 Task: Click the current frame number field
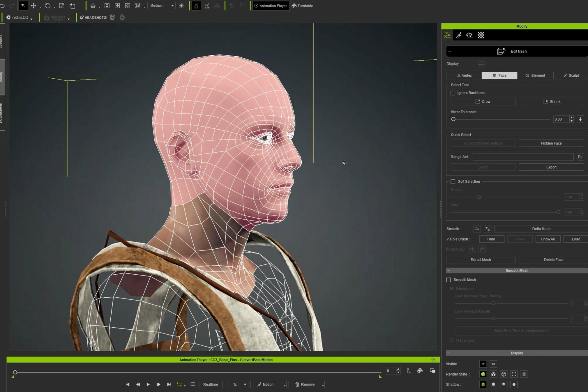(x=390, y=371)
